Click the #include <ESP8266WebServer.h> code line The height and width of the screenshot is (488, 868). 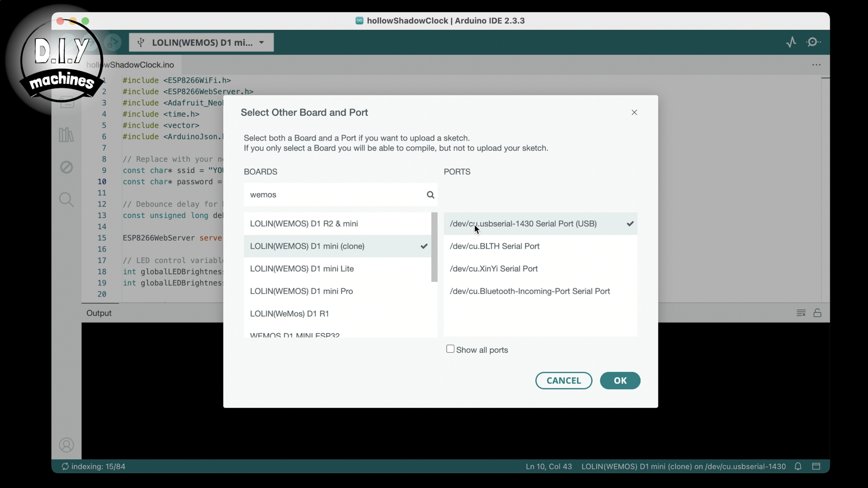(x=188, y=91)
